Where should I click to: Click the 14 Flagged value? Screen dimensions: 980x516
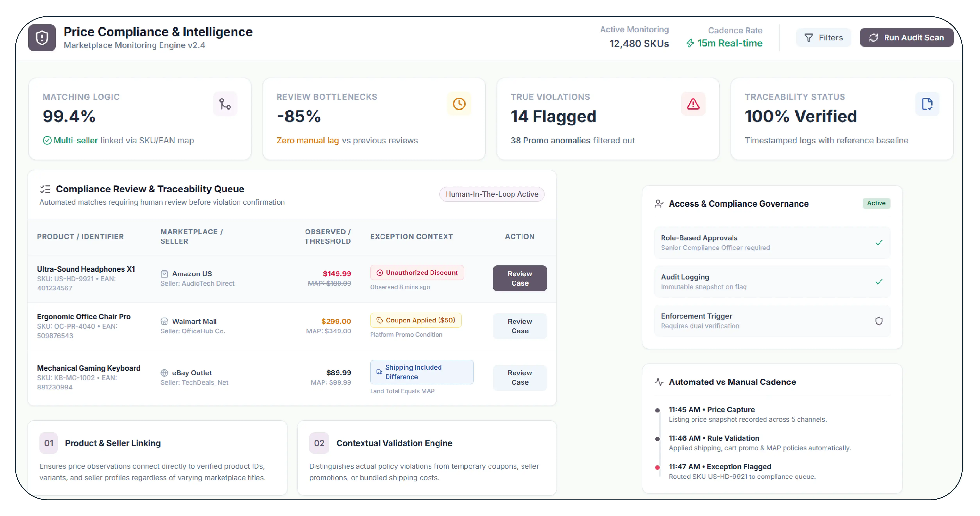[x=553, y=116]
